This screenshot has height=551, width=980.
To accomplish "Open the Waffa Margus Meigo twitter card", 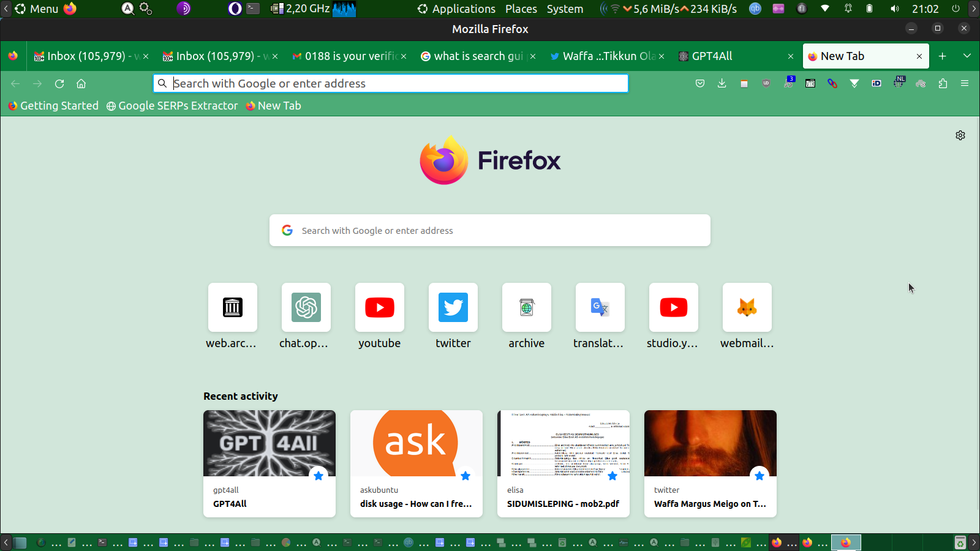I will coord(710,463).
